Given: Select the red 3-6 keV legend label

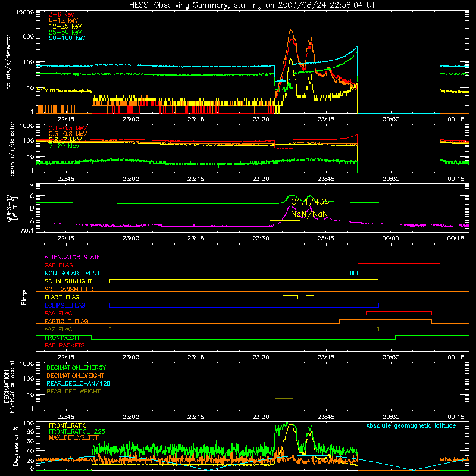Looking at the screenshot, I should (62, 14).
